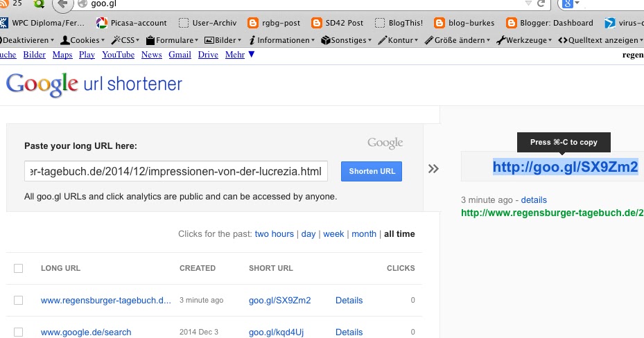This screenshot has height=338, width=644.
Task: Go to Google Drive link
Action: tap(208, 55)
